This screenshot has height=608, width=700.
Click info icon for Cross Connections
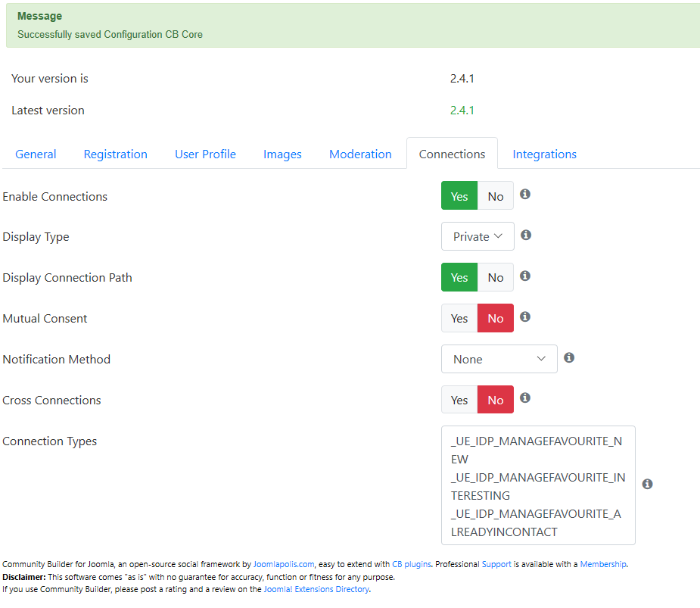(x=525, y=398)
